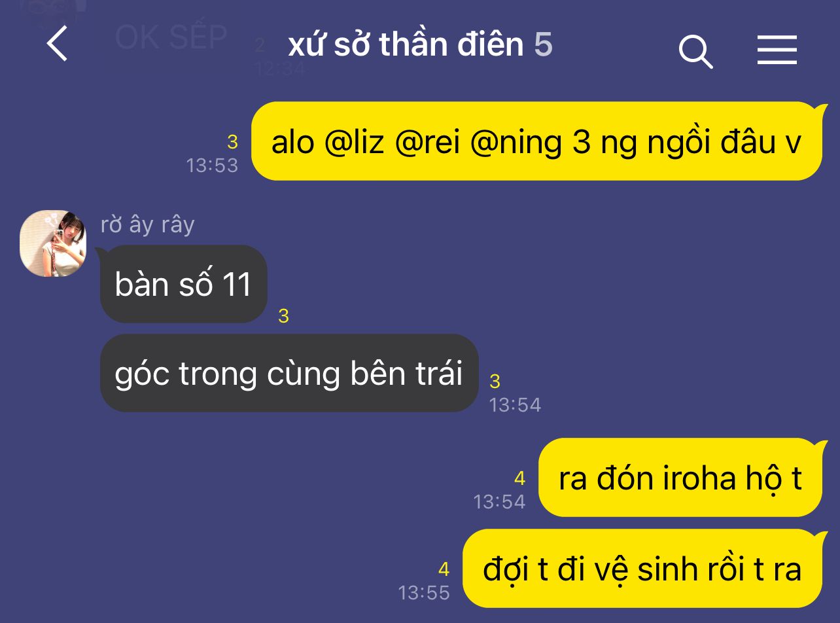The image size is (840, 623).
Task: Tap read count 3 beside the alo message
Action: coord(232,142)
